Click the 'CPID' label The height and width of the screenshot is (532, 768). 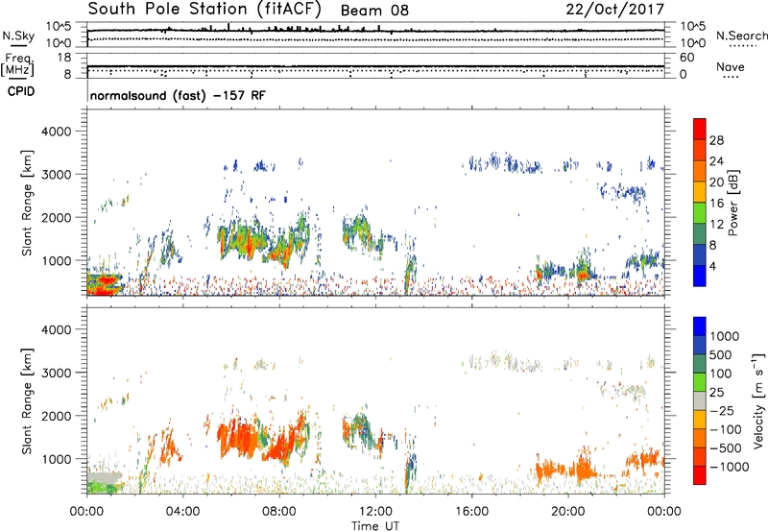[x=21, y=91]
